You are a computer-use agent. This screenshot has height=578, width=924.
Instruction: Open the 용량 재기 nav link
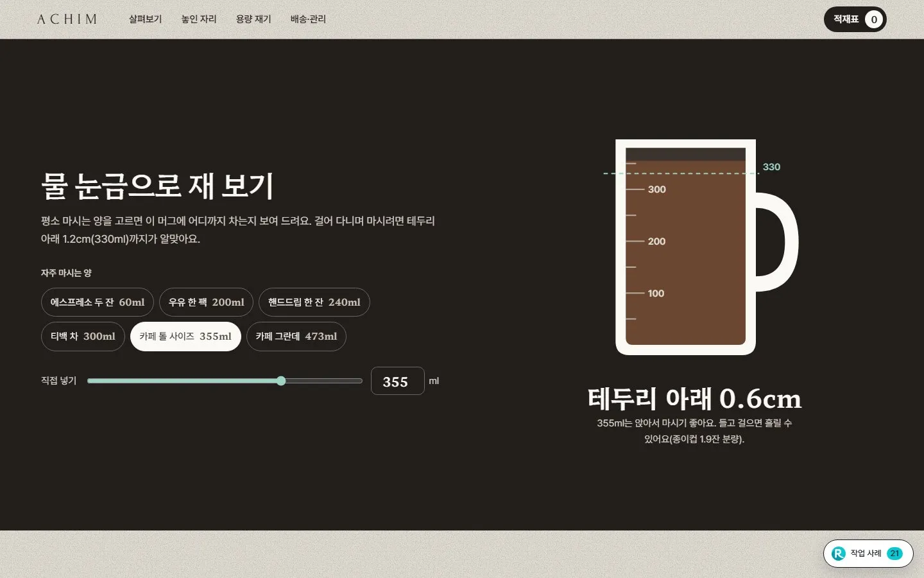click(x=253, y=19)
